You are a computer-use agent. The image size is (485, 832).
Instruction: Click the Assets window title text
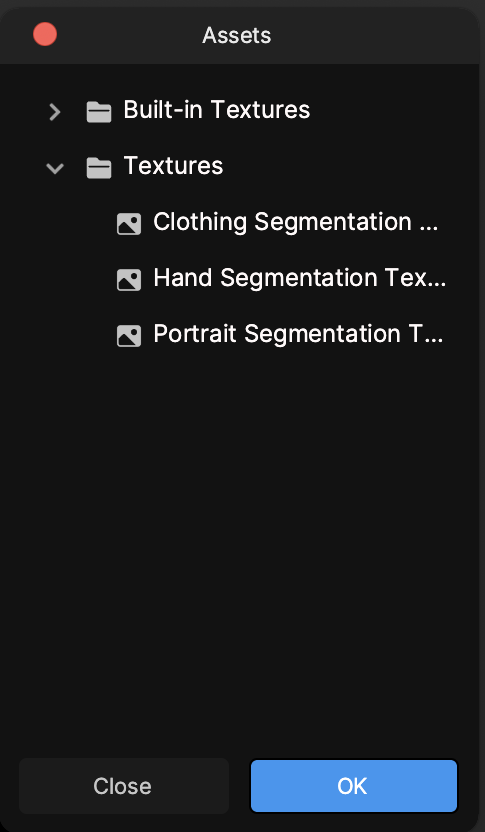[237, 36]
